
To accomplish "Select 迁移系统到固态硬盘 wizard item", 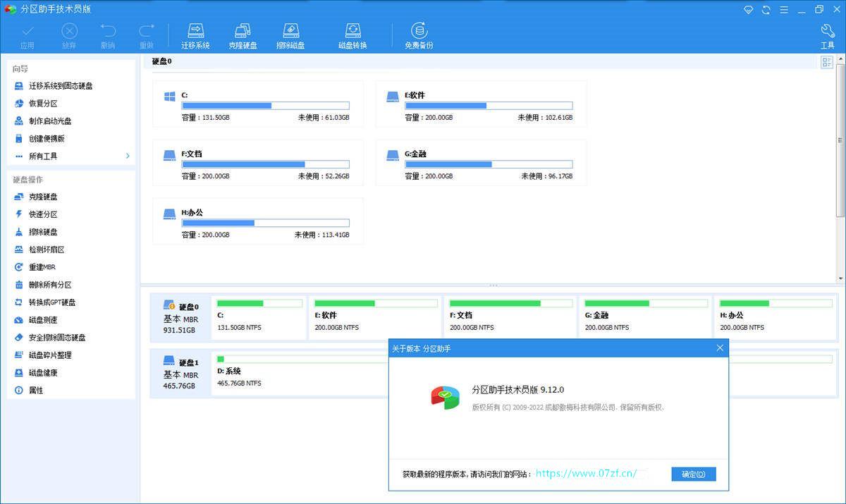I will click(x=61, y=86).
